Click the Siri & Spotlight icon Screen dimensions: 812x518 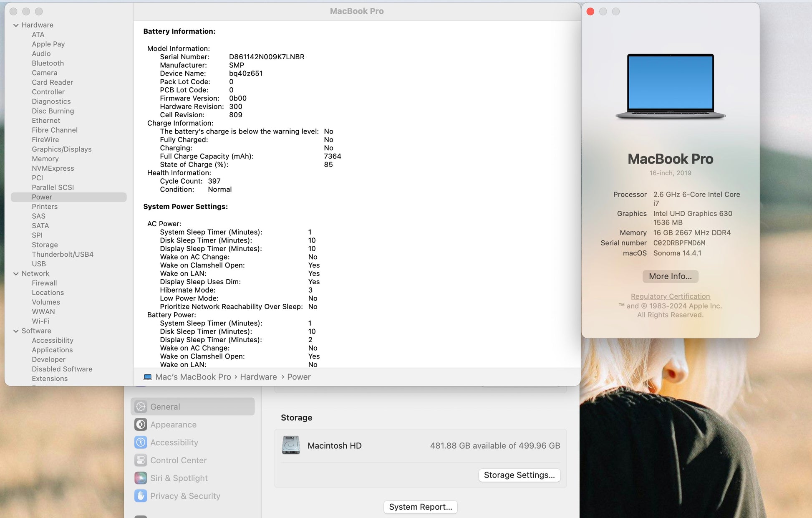click(141, 478)
